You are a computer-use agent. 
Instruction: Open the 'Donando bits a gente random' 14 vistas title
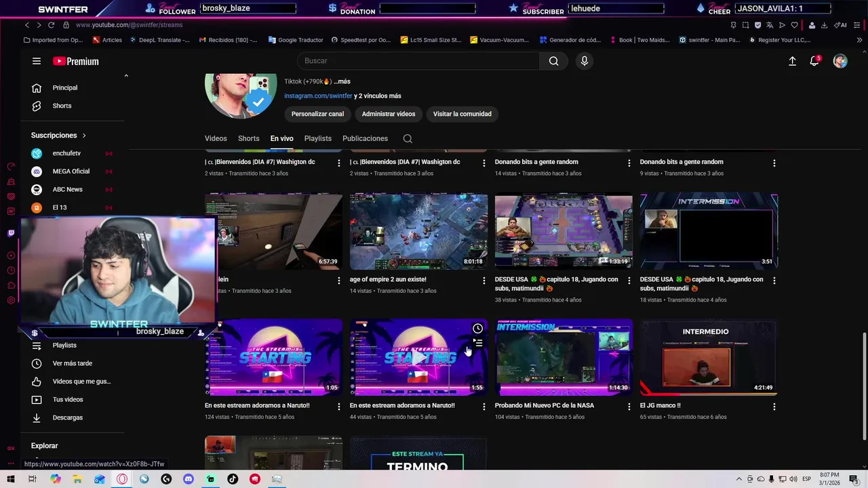536,162
